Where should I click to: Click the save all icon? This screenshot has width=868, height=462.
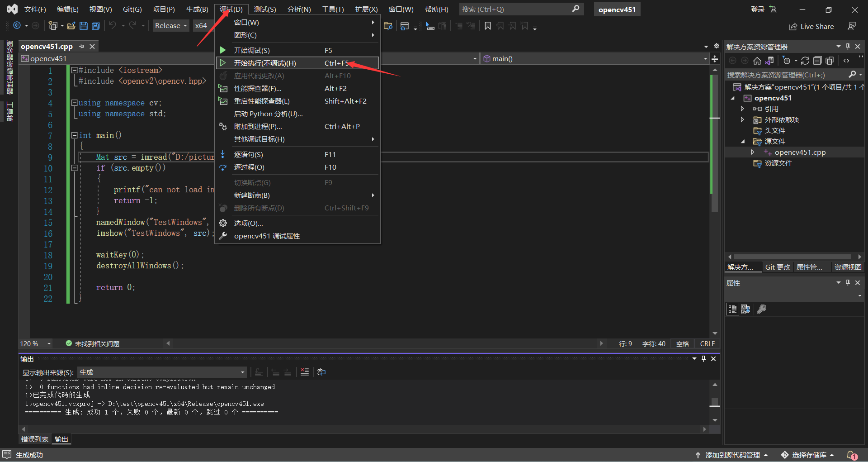[96, 26]
